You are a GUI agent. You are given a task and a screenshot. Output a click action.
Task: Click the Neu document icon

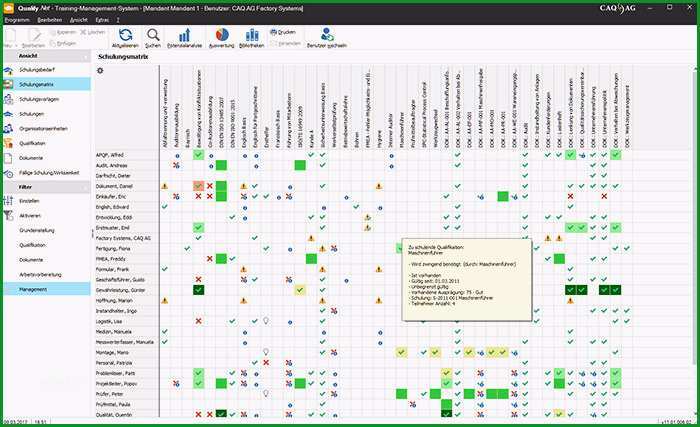[x=11, y=35]
